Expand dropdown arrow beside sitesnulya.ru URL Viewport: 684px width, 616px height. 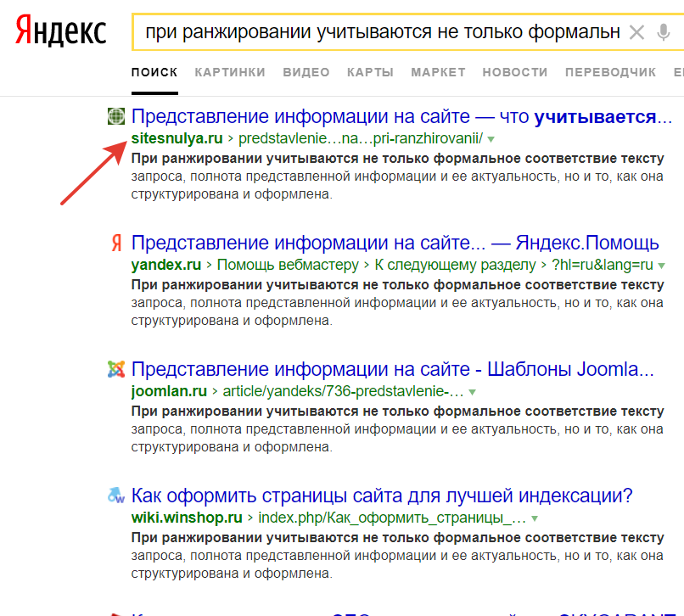click(491, 139)
